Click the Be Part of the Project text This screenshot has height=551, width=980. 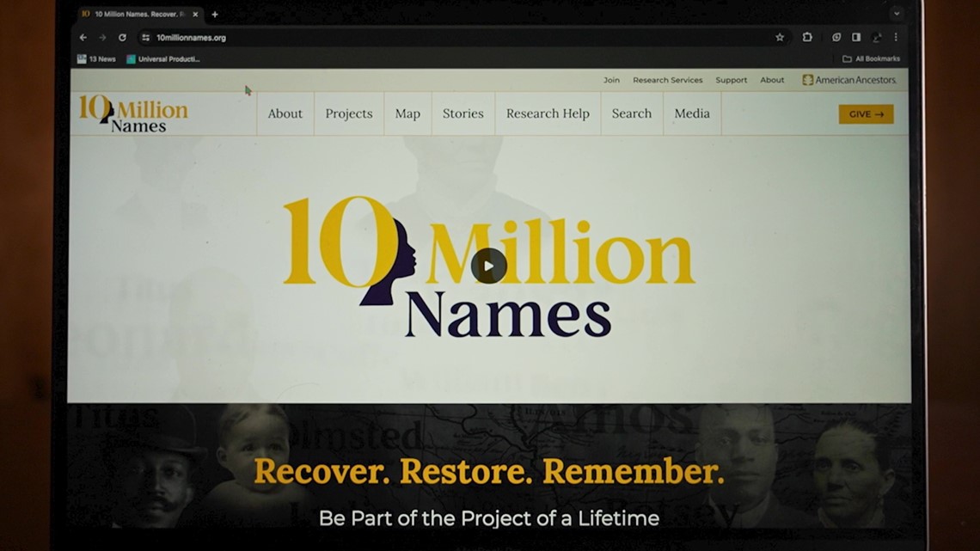(x=489, y=518)
